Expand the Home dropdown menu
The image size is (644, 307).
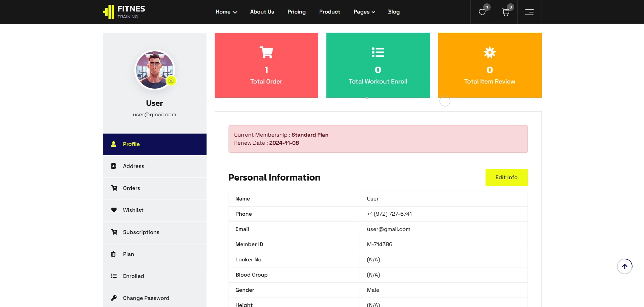coord(226,12)
